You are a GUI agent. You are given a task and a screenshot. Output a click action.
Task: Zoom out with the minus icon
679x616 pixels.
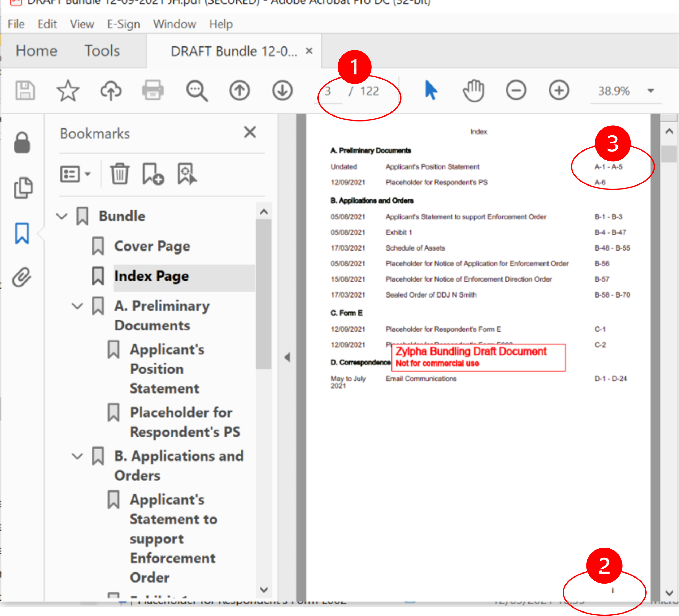516,90
